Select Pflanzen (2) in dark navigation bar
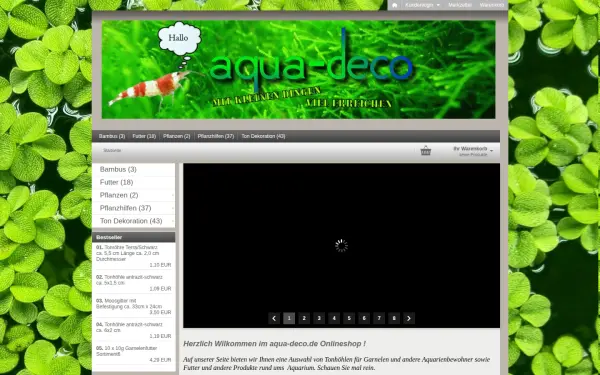The height and width of the screenshot is (375, 600). click(x=176, y=136)
